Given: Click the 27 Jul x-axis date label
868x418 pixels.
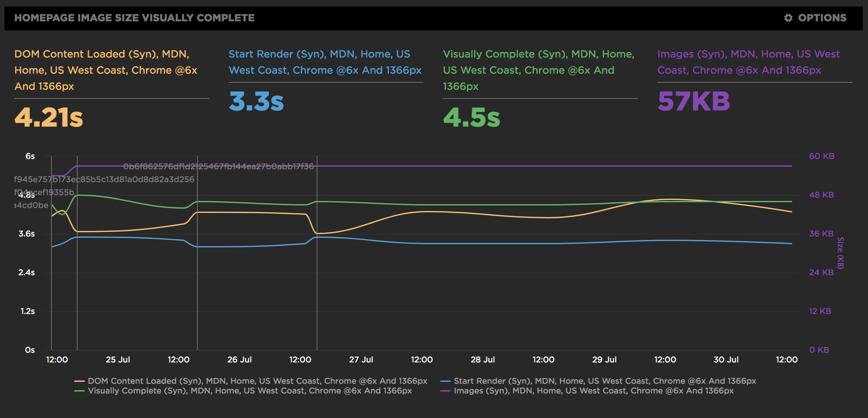Looking at the screenshot, I should click(x=361, y=360).
